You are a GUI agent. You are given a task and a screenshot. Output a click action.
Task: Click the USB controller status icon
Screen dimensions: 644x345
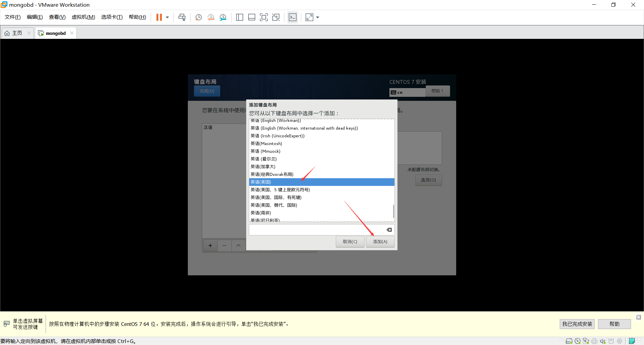[611, 341]
